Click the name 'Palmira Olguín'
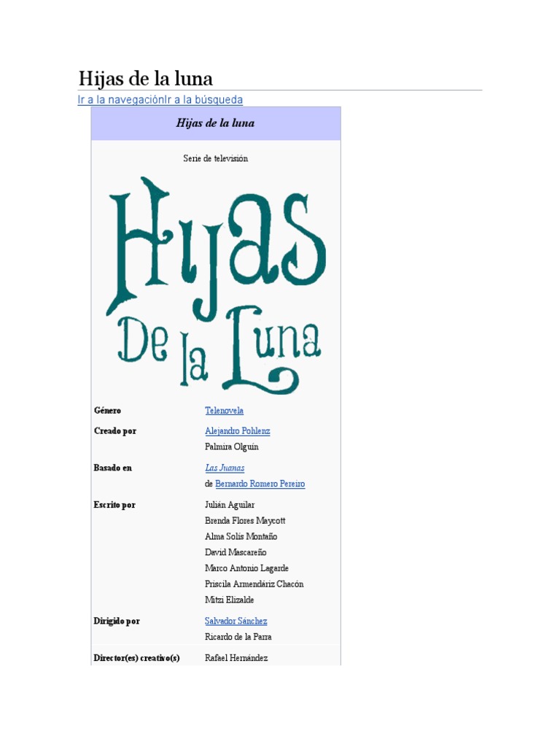Screen dimensions: 560x747 coord(232,447)
